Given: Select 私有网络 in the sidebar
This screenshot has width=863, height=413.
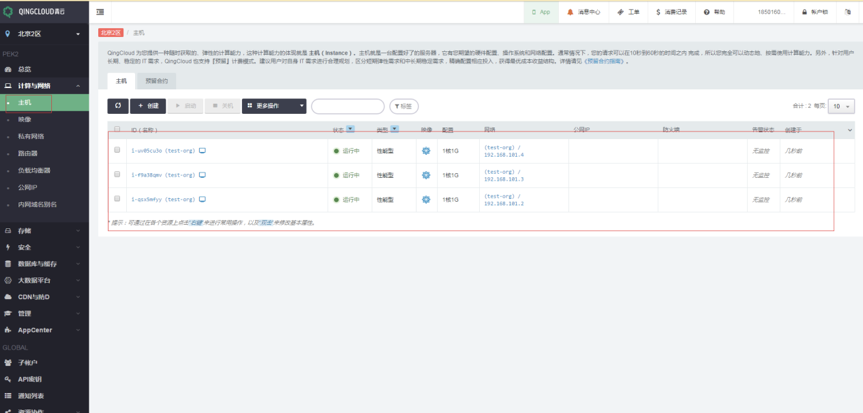Looking at the screenshot, I should [31, 136].
